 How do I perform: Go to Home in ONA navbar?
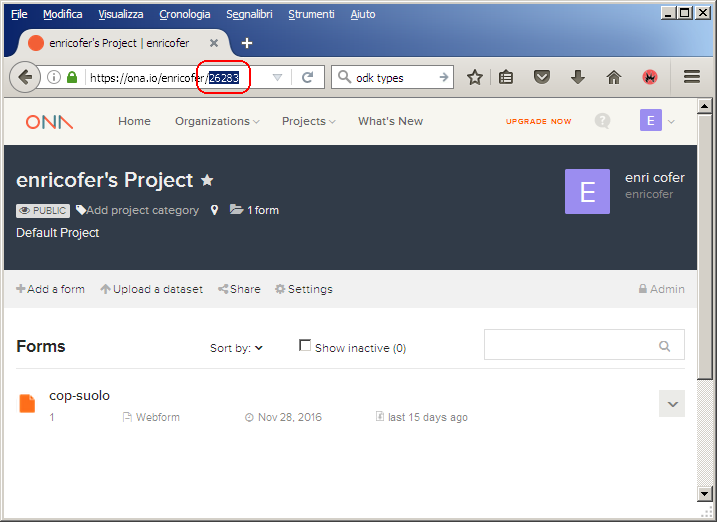coord(134,121)
